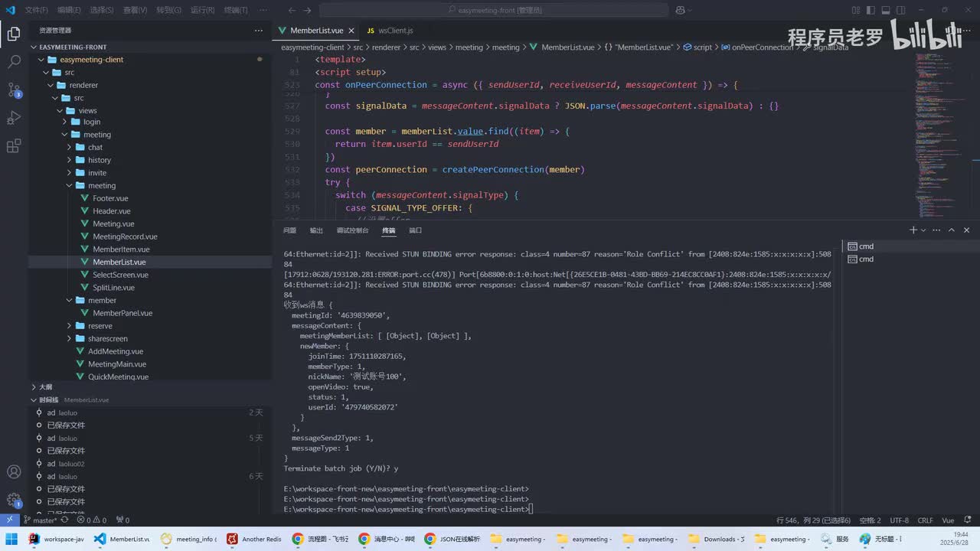The image size is (980, 551).
Task: Change indentation via 空格: 2
Action: (871, 520)
